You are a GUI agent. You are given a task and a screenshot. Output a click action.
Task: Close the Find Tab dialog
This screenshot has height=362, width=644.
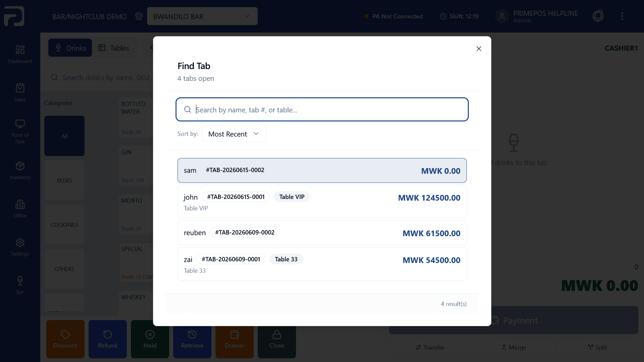point(479,49)
